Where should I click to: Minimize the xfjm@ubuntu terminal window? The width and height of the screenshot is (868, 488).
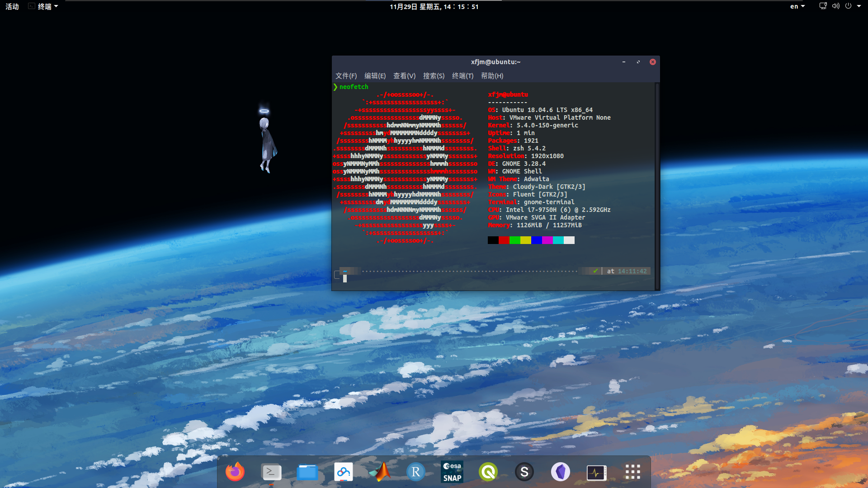(x=624, y=62)
